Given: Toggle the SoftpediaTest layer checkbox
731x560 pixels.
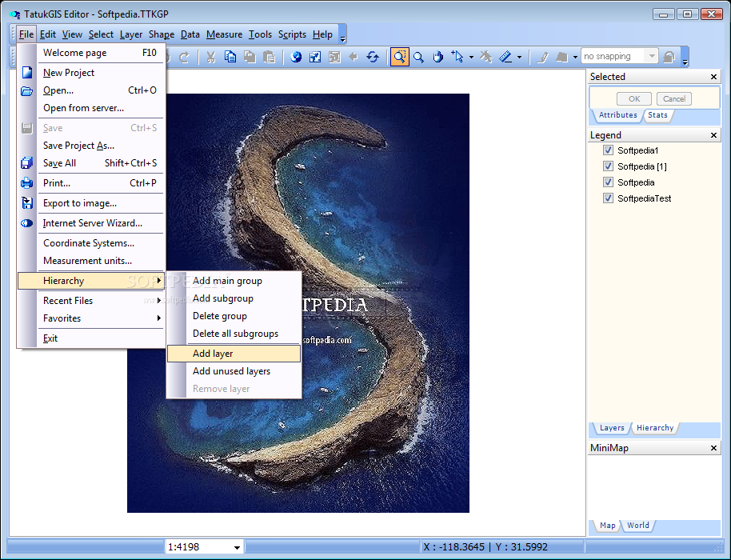Looking at the screenshot, I should tap(608, 198).
